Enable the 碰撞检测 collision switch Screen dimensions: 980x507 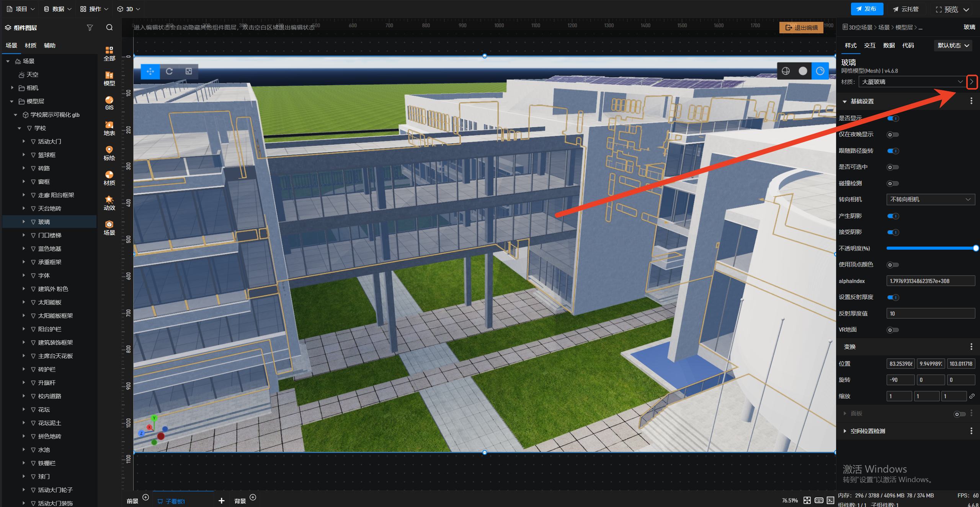pyautogui.click(x=893, y=183)
